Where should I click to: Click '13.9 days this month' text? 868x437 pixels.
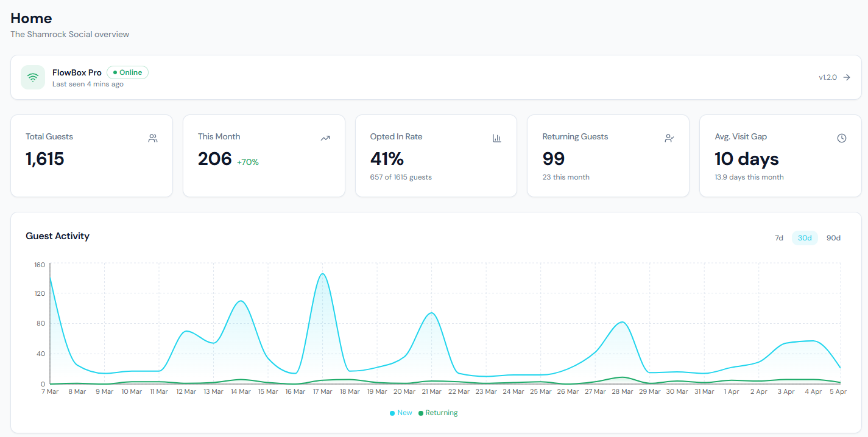pyautogui.click(x=749, y=177)
